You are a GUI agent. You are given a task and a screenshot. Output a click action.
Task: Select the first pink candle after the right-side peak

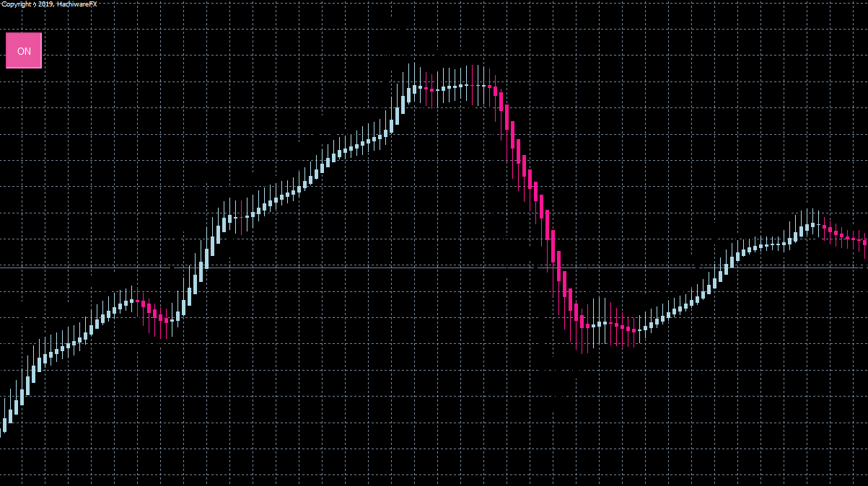(825, 228)
